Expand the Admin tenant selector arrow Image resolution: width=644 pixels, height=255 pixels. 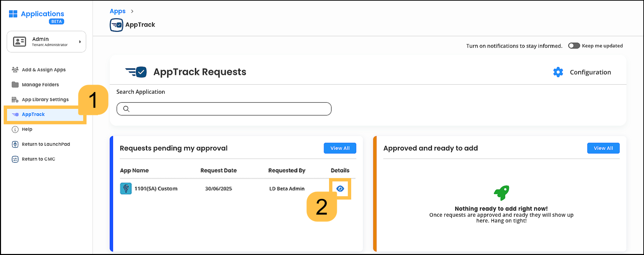coord(80,42)
